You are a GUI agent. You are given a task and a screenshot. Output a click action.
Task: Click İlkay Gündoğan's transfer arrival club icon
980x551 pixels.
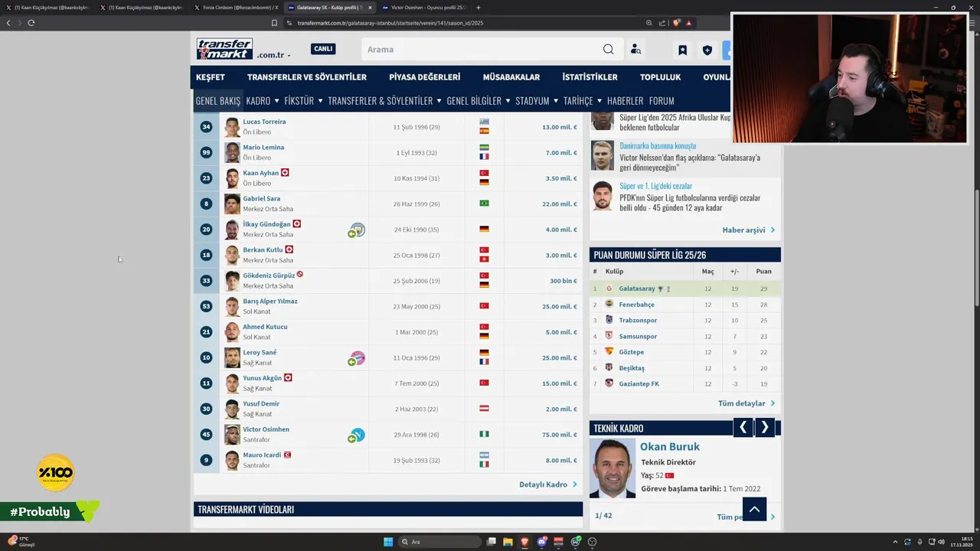pos(357,230)
